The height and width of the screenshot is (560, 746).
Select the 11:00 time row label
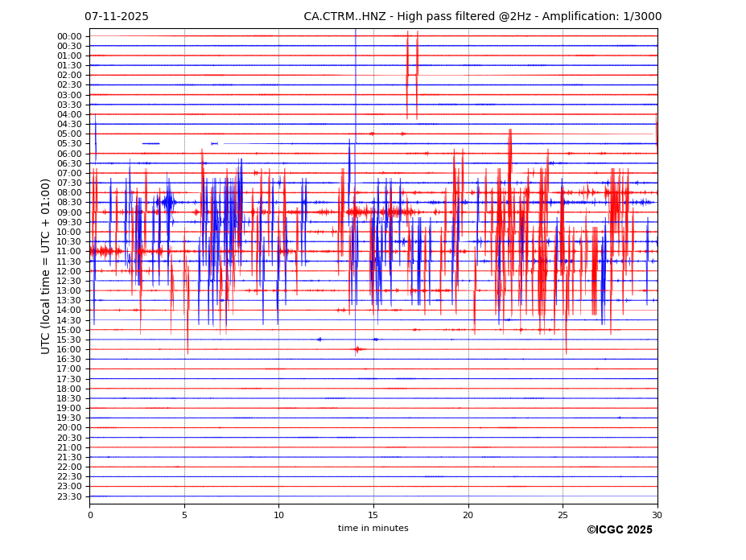click(x=68, y=252)
